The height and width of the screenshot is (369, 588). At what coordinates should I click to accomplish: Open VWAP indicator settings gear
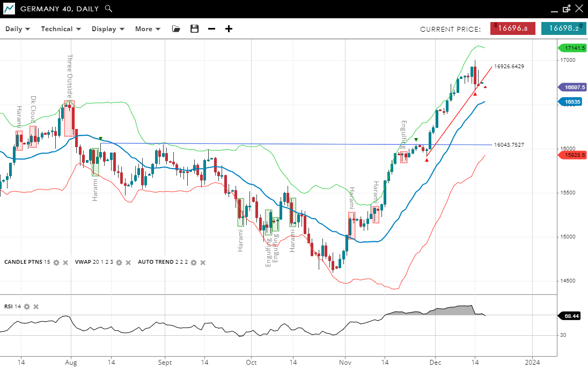click(119, 263)
